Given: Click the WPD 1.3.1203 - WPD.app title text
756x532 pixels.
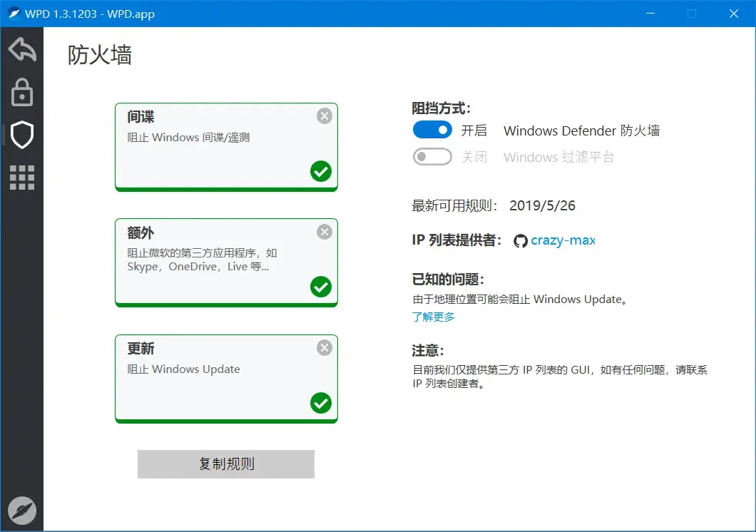Looking at the screenshot, I should (x=90, y=14).
